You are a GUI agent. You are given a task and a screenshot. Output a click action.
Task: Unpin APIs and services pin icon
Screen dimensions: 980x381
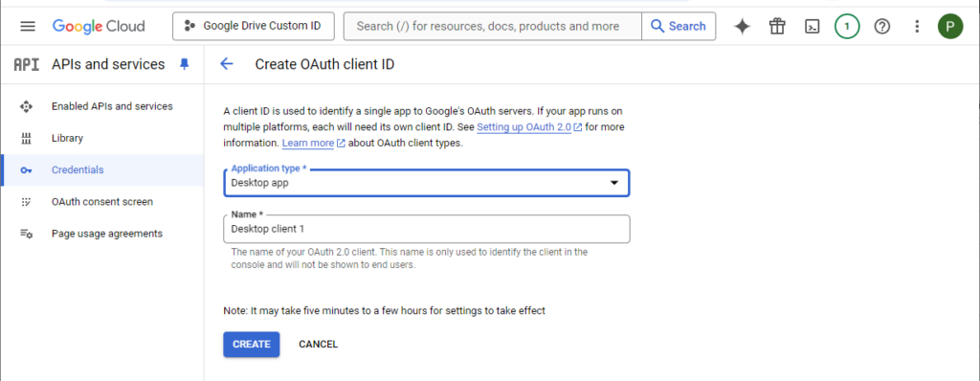(184, 64)
